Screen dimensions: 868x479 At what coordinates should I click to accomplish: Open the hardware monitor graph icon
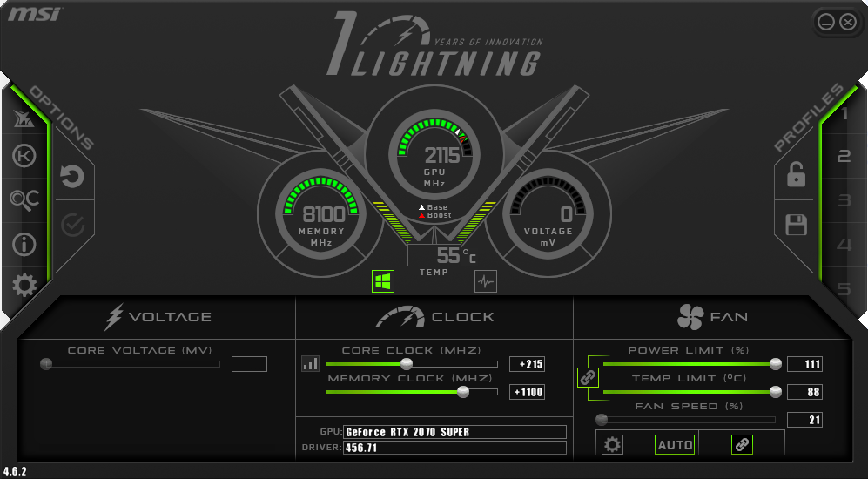click(486, 281)
